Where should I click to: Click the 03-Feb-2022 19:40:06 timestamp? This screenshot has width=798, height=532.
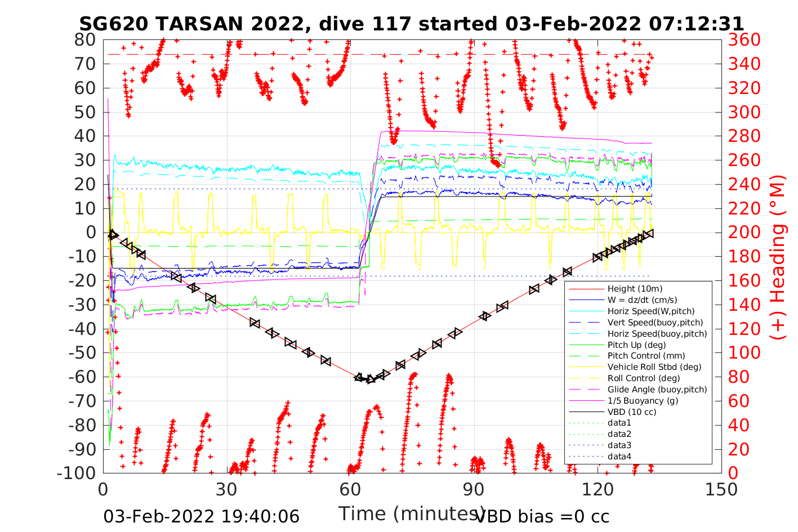201,516
